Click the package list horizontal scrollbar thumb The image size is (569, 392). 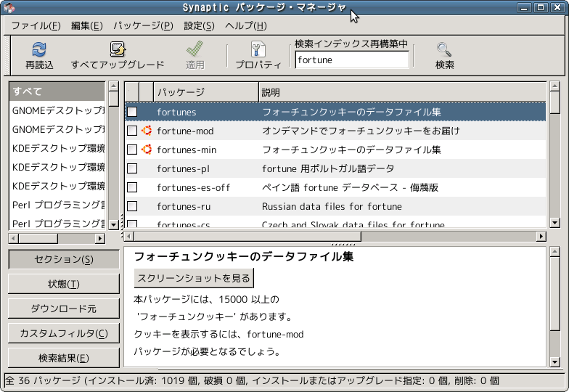click(247, 237)
